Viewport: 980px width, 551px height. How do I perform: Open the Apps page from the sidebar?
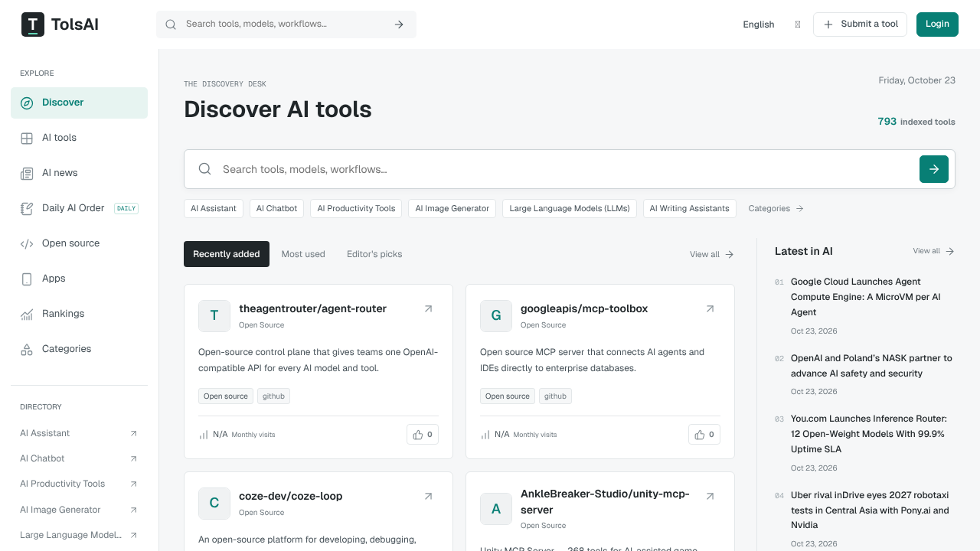pyautogui.click(x=79, y=279)
